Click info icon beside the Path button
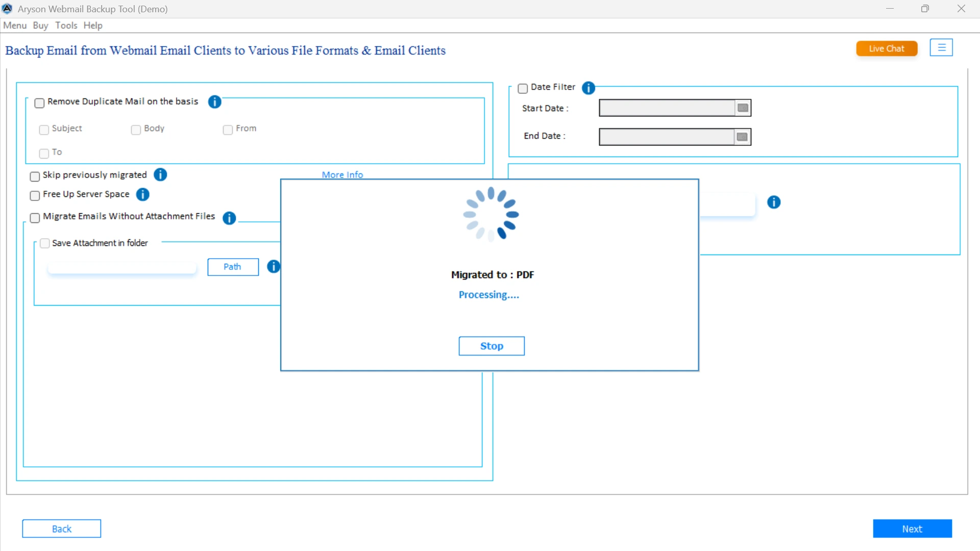The width and height of the screenshot is (980, 551). (x=274, y=266)
